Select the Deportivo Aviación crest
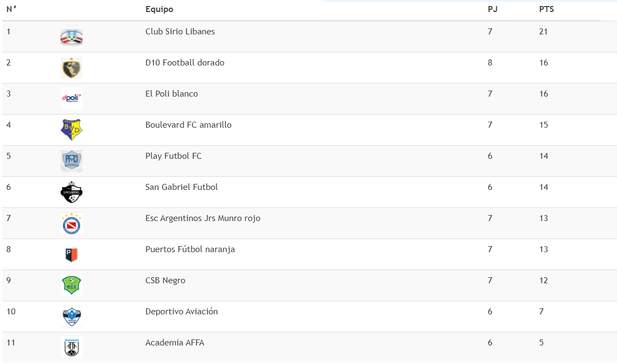This screenshot has height=364, width=617. [x=72, y=317]
